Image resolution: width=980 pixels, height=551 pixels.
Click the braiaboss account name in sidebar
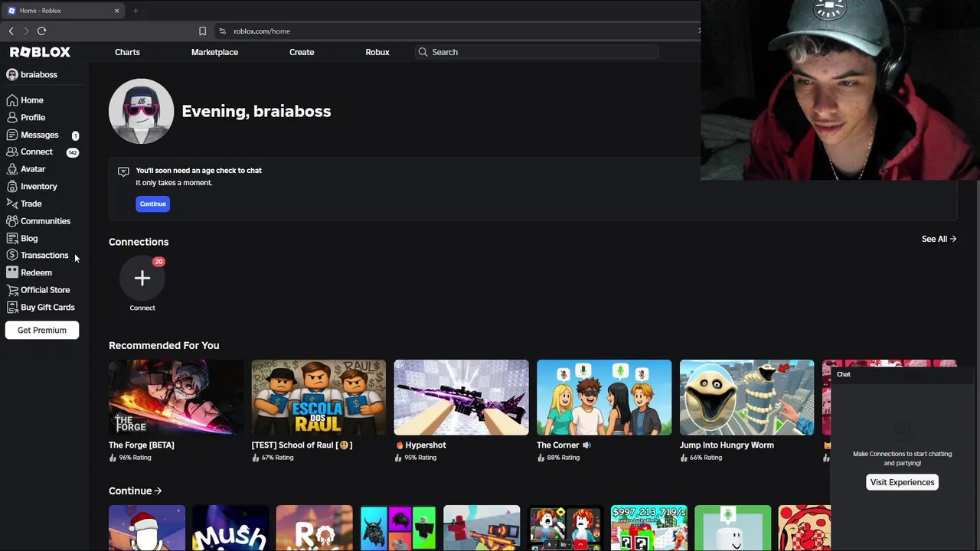(38, 75)
